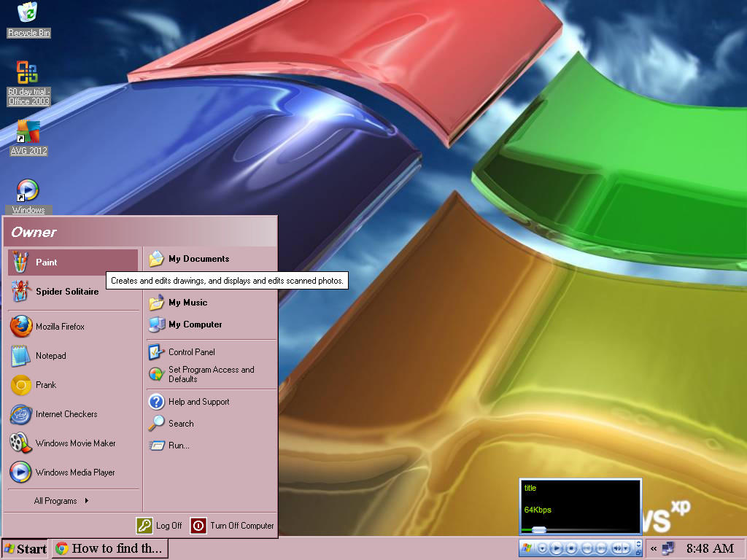
Task: Open the Control Panel
Action: point(191,352)
